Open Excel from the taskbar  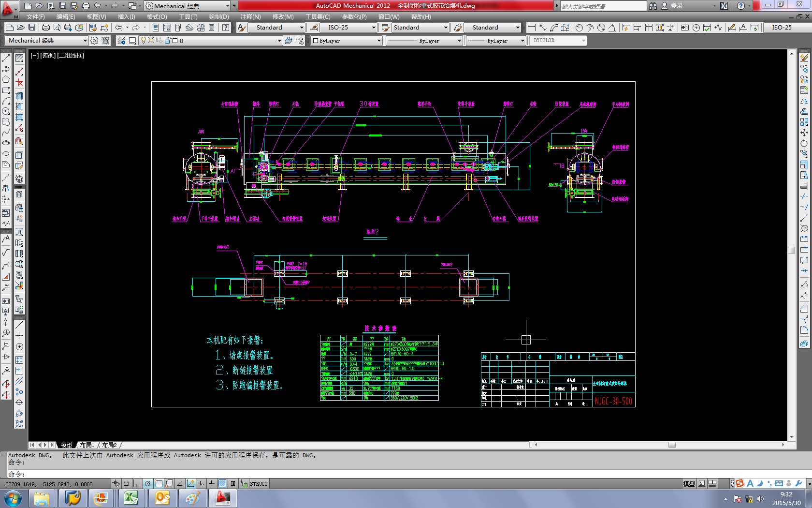point(131,498)
